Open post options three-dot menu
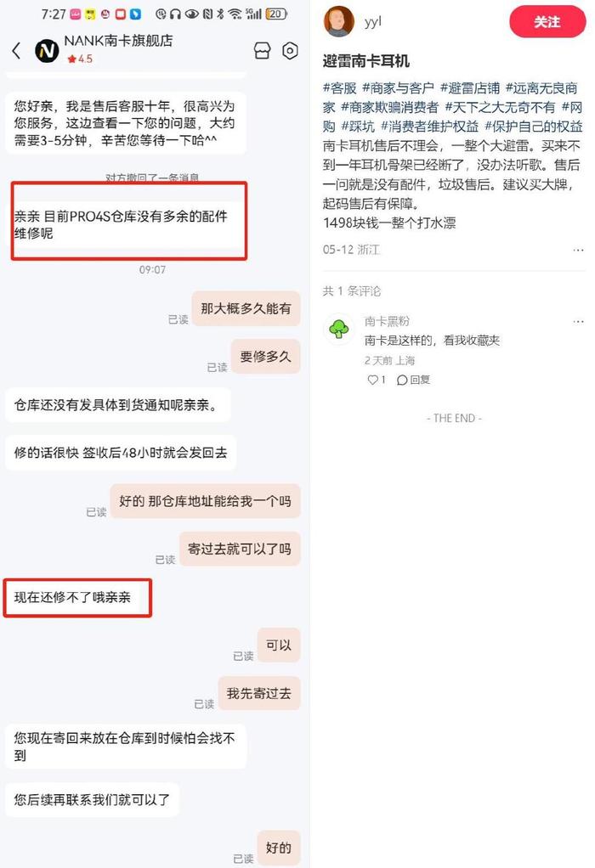Image resolution: width=595 pixels, height=868 pixels. pos(578,251)
